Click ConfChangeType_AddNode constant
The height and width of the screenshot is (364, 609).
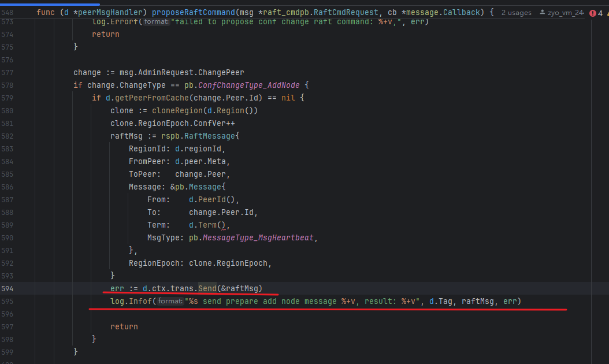pos(249,85)
